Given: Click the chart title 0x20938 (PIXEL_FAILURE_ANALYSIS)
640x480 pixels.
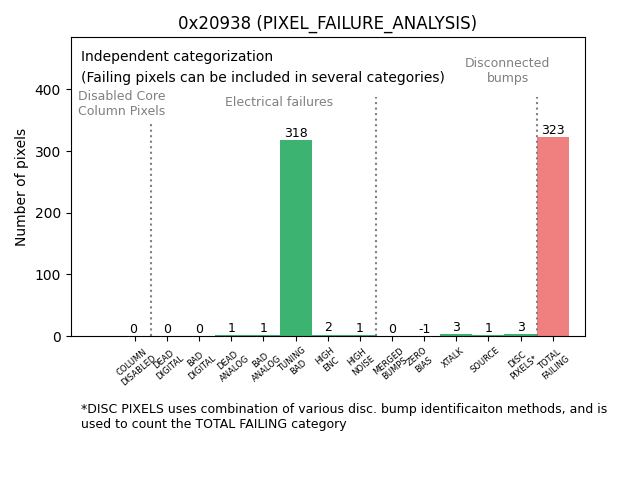Looking at the screenshot, I should [x=327, y=23].
